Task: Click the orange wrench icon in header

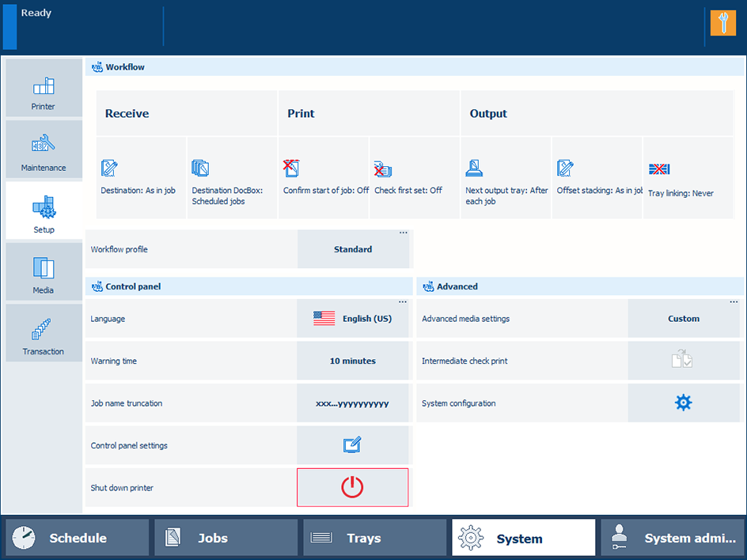Action: click(722, 23)
